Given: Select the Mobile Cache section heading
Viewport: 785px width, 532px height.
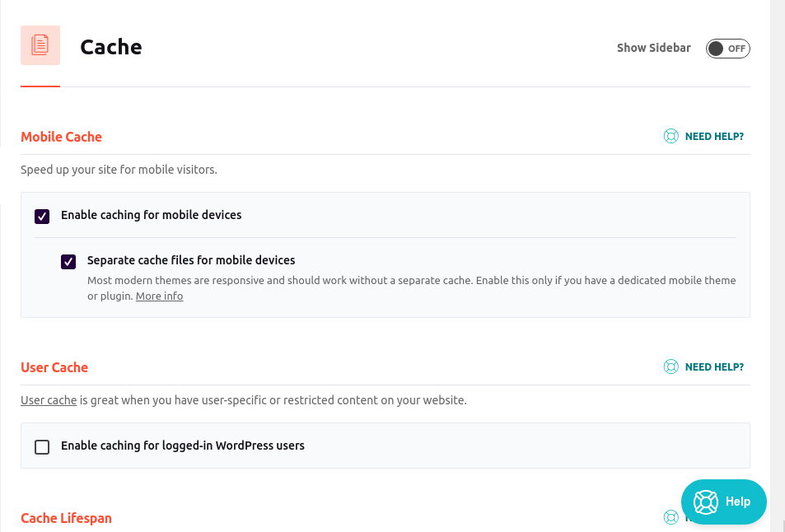Looking at the screenshot, I should (61, 137).
